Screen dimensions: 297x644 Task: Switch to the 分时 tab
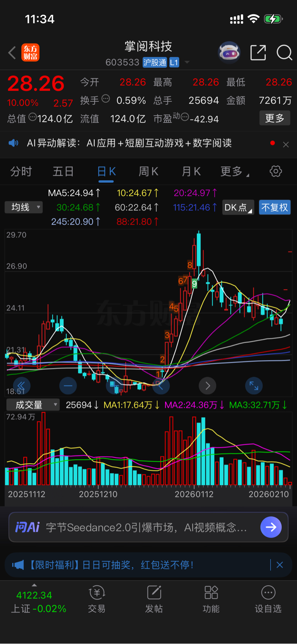coord(21,171)
